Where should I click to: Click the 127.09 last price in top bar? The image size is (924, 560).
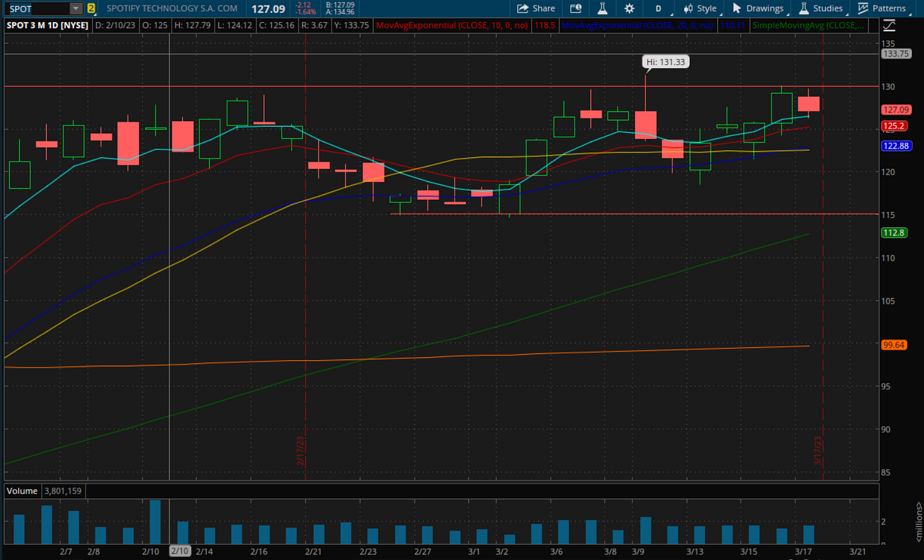268,9
